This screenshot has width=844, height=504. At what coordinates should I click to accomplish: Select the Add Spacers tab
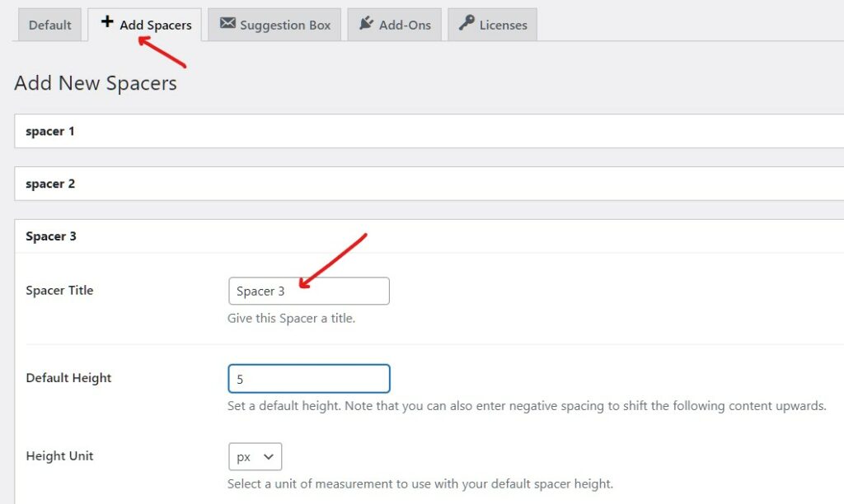tap(146, 24)
